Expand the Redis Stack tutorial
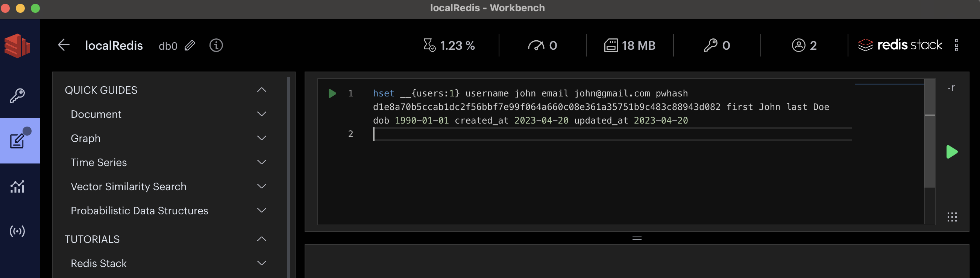980x278 pixels. tap(261, 263)
